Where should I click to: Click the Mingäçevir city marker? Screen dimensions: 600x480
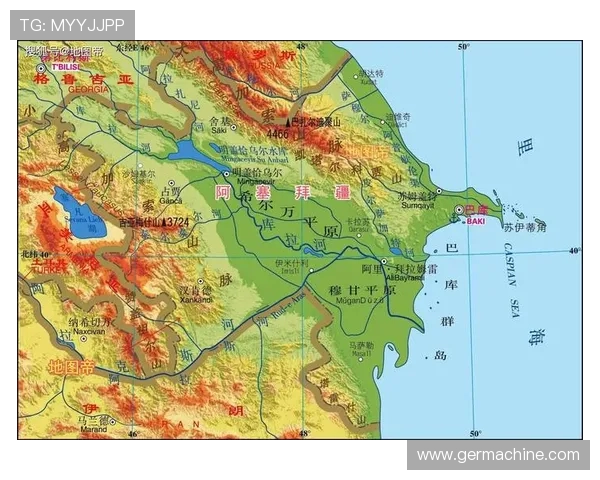[226, 172]
